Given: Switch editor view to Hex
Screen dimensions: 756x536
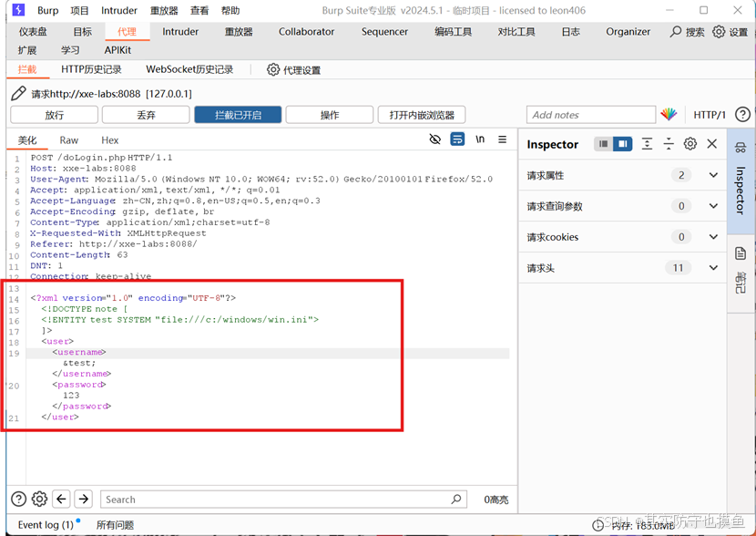Looking at the screenshot, I should tap(110, 139).
